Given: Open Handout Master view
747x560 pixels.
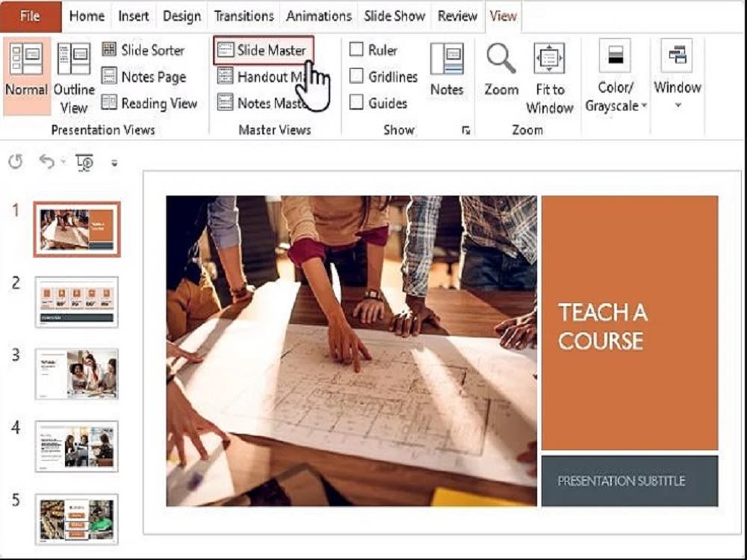Looking at the screenshot, I should pos(261,77).
